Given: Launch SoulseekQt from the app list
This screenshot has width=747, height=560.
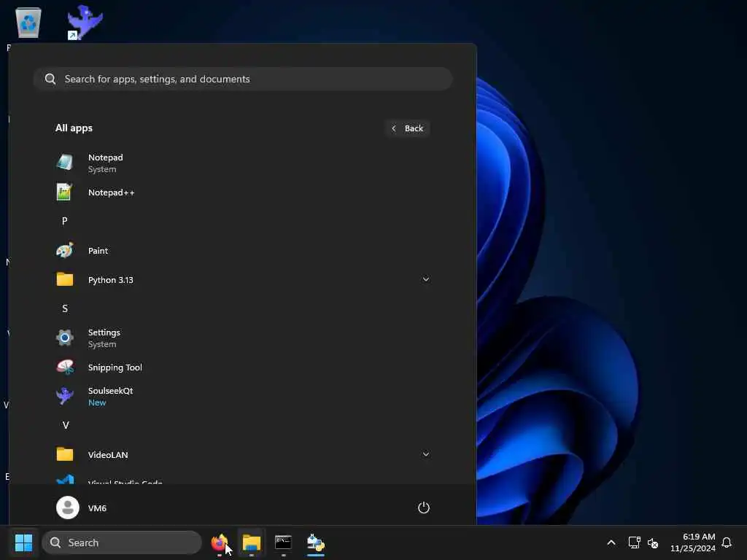Looking at the screenshot, I should (x=242, y=396).
